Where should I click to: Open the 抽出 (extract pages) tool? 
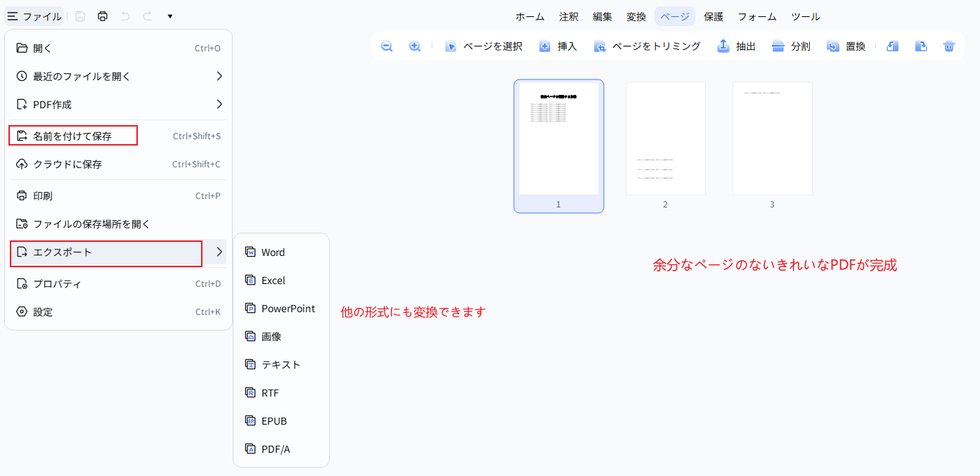pyautogui.click(x=735, y=46)
